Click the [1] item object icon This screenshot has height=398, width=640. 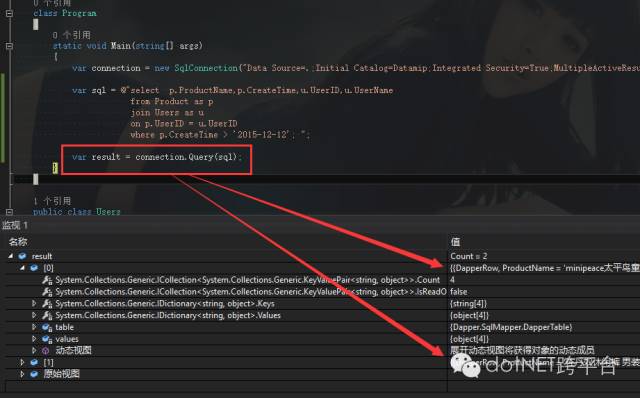(34, 362)
